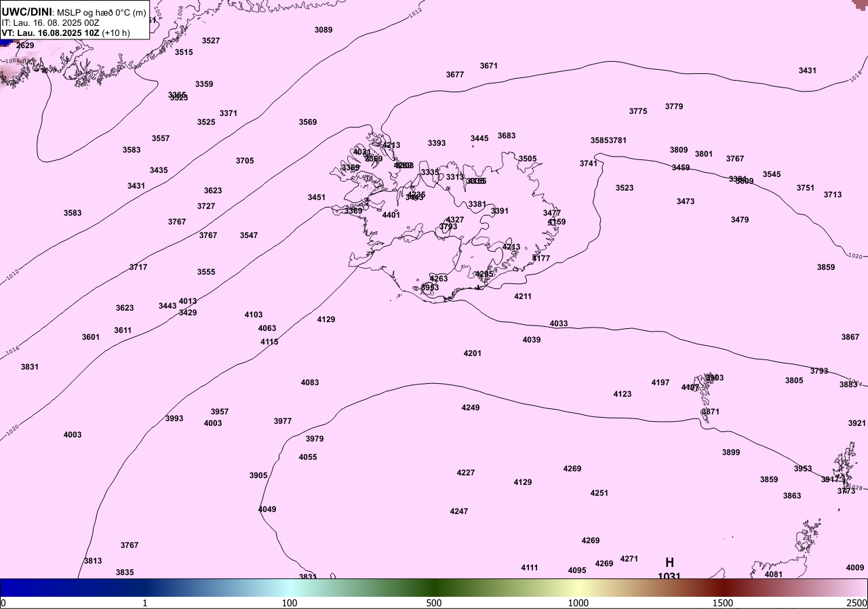The width and height of the screenshot is (868, 609).
Task: Click the 3727 height label
Action: [206, 206]
